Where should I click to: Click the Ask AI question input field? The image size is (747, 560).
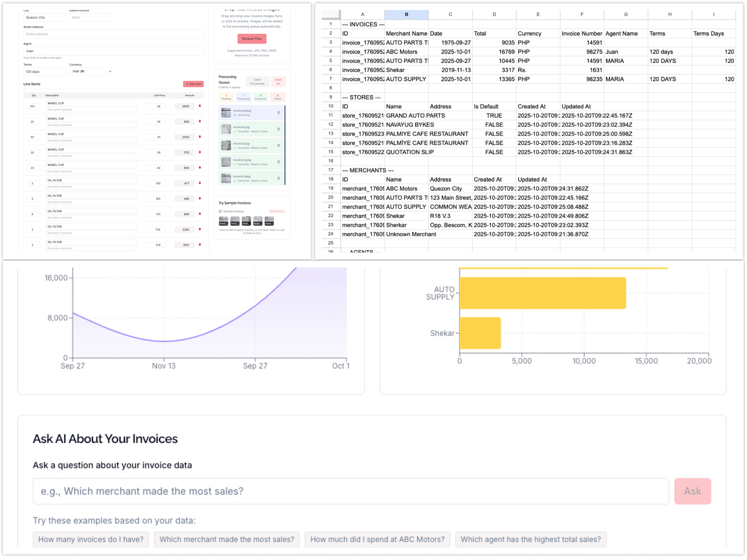(x=351, y=491)
